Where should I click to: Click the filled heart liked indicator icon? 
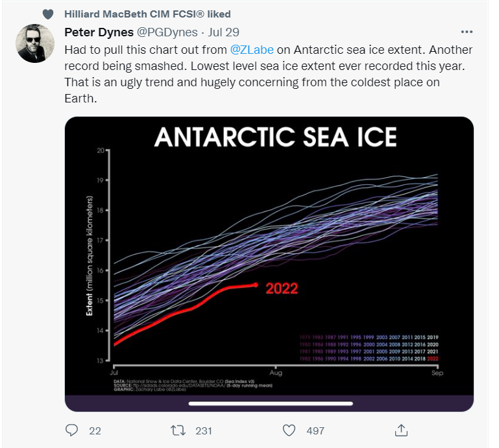click(48, 14)
